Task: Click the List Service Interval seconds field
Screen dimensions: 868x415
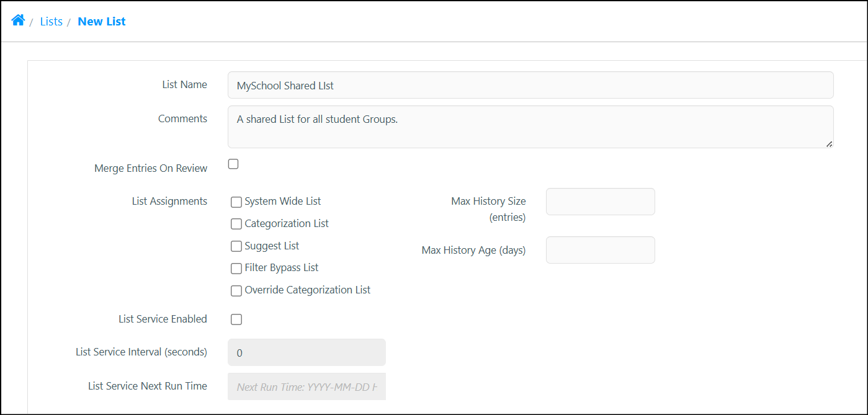Action: pyautogui.click(x=306, y=352)
